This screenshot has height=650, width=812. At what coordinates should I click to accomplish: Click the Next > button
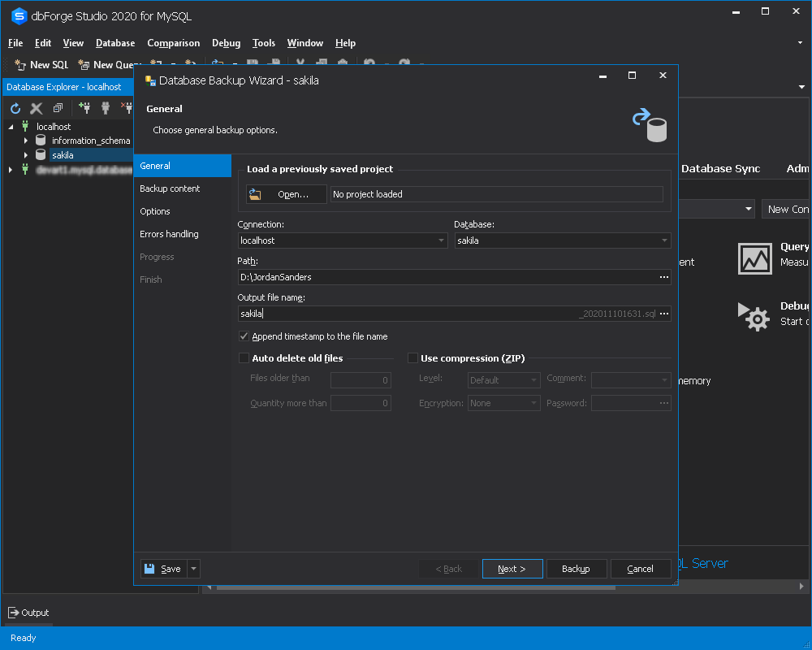pyautogui.click(x=512, y=569)
